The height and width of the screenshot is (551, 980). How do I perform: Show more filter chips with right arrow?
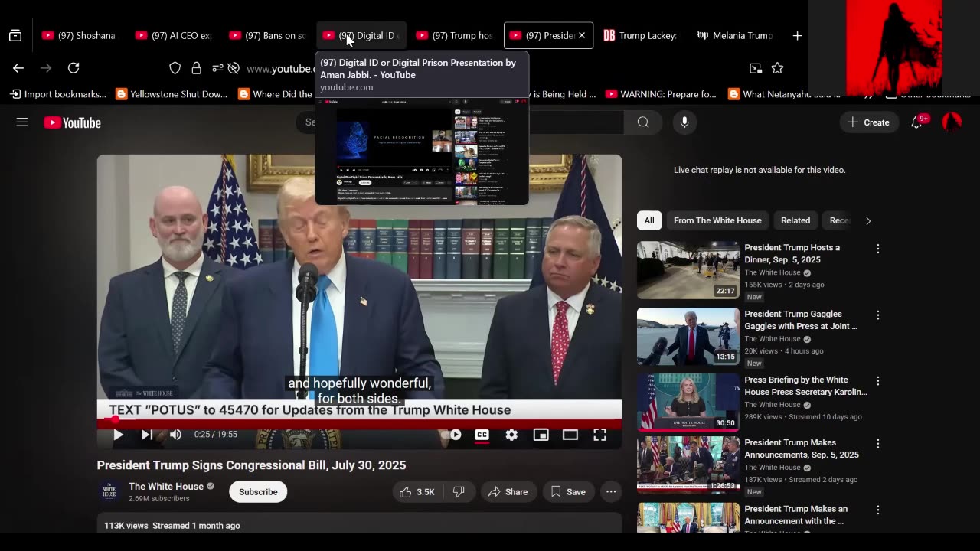(x=867, y=220)
